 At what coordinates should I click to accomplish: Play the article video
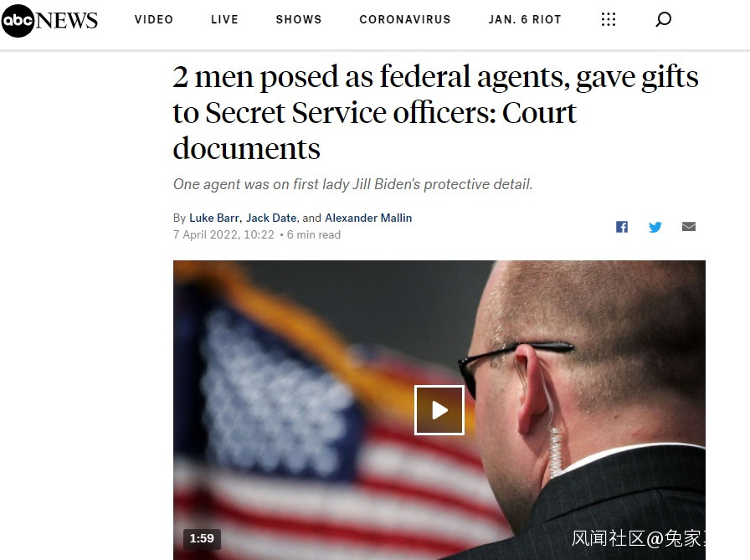[x=439, y=410]
